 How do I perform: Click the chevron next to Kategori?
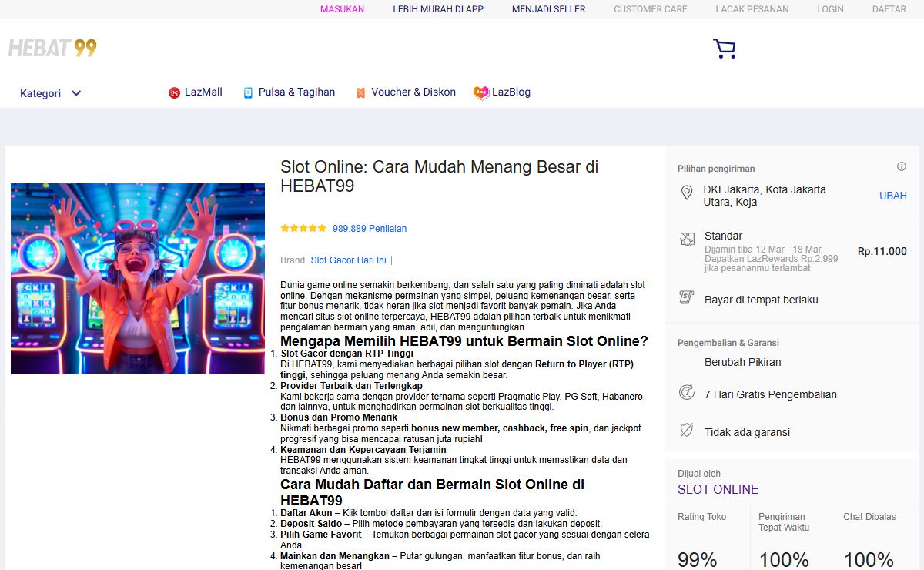[x=76, y=93]
